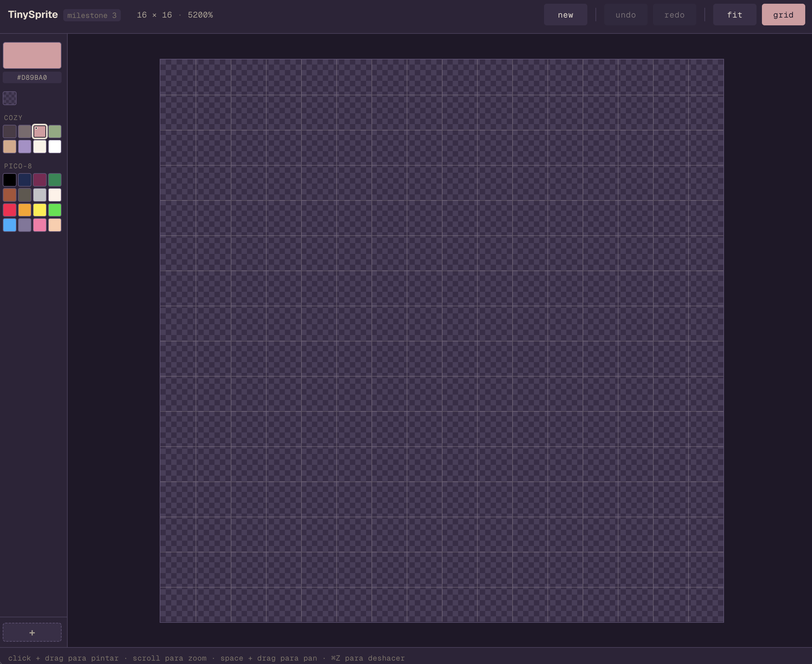The image size is (812, 664).
Task: Choose the black PICO-8 swatch
Action: coord(9,180)
